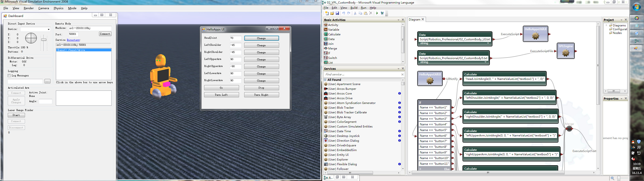Pick the Join activity icon
This screenshot has width=644, height=181.
point(326,44)
